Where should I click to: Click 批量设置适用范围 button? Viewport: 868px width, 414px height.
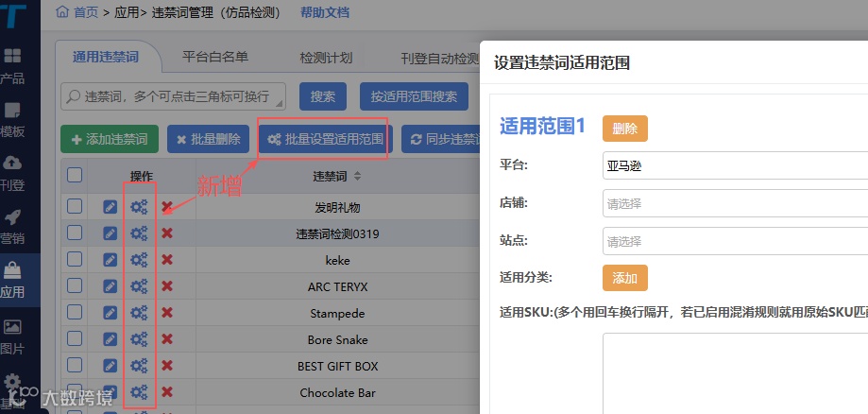click(x=326, y=139)
